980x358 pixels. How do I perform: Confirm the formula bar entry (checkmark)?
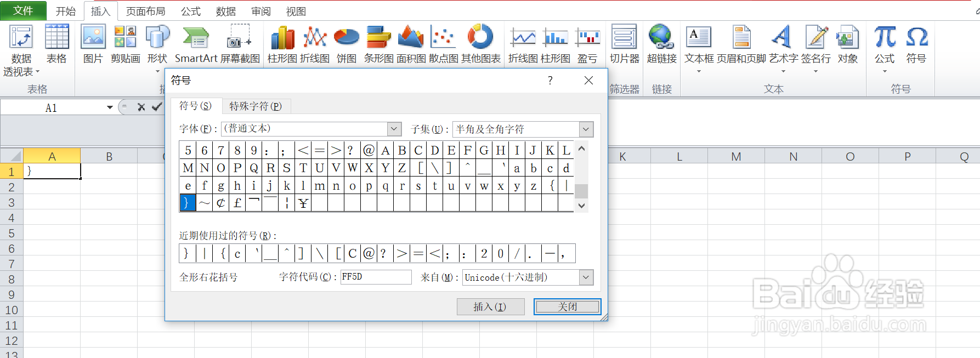(x=157, y=107)
